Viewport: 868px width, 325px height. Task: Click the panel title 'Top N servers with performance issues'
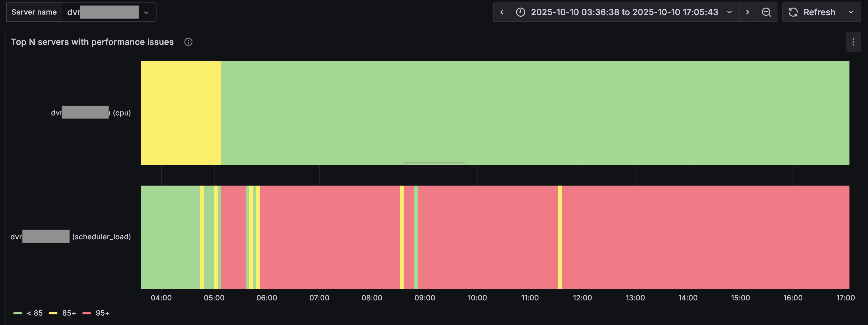pyautogui.click(x=92, y=42)
